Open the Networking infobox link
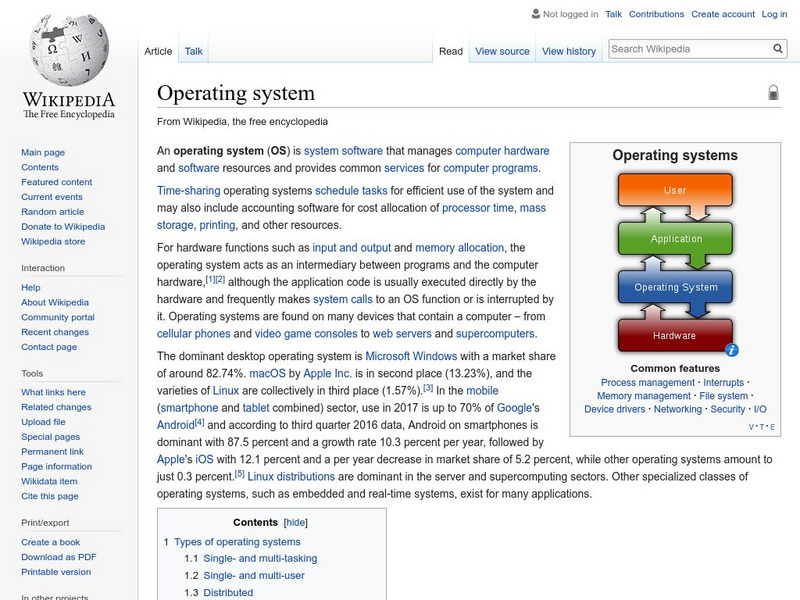800x600 pixels. tap(678, 409)
